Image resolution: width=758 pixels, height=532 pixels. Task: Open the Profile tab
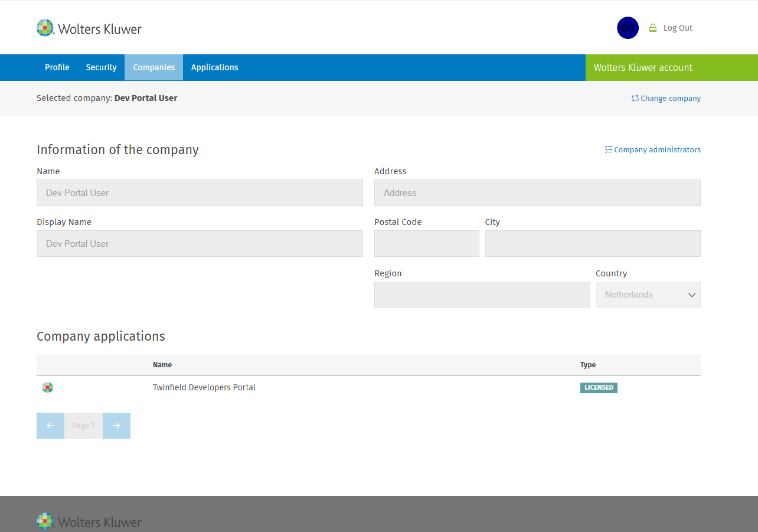57,67
